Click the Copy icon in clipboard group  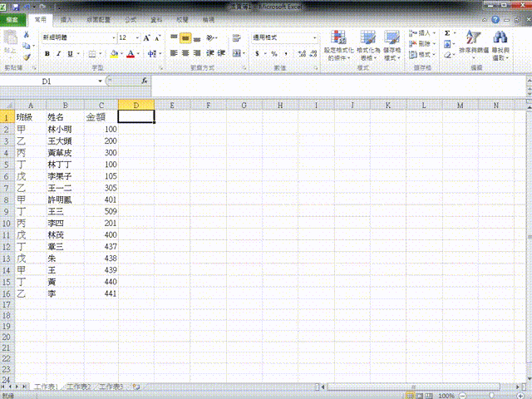point(26,46)
